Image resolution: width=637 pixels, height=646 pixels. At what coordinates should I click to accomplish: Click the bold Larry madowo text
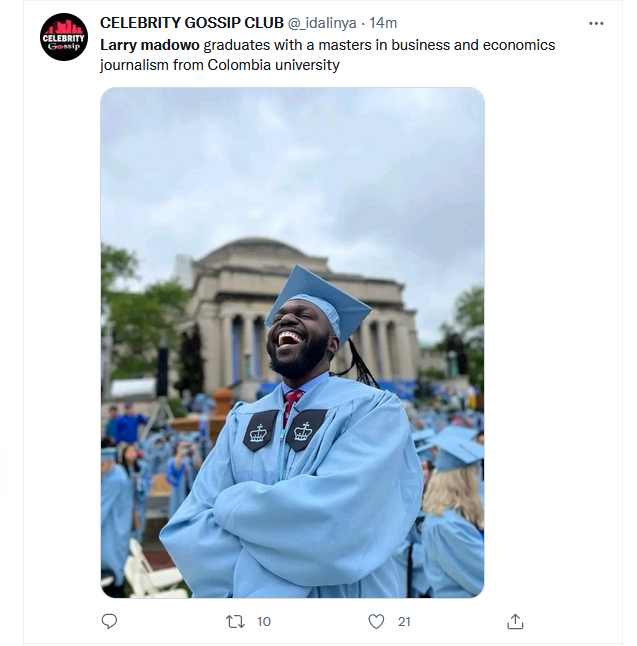(150, 45)
